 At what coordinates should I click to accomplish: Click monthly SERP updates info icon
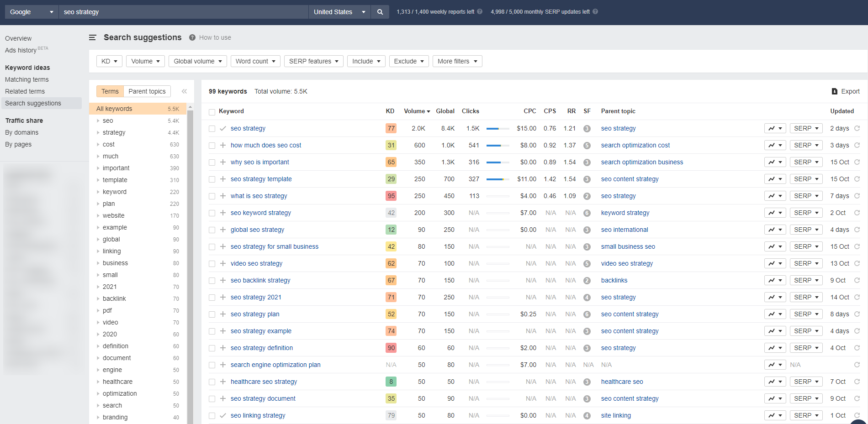595,12
